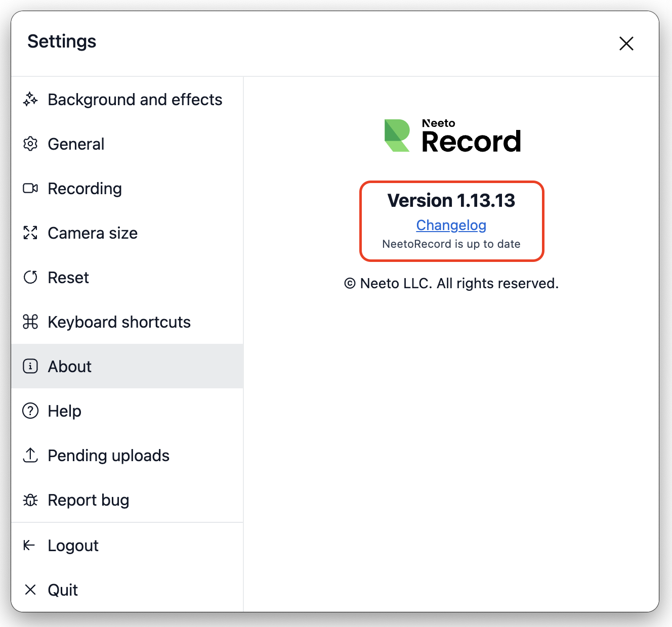Click the video camera icon beside Recording

pyautogui.click(x=30, y=189)
